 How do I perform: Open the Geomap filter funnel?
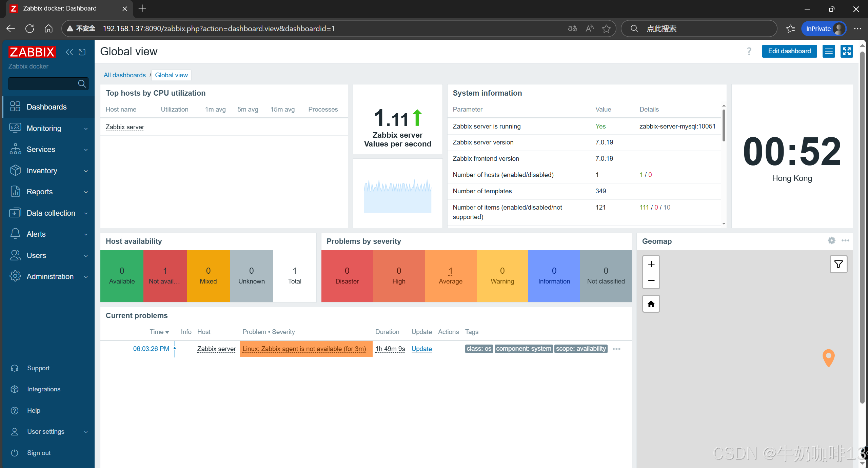click(x=838, y=264)
